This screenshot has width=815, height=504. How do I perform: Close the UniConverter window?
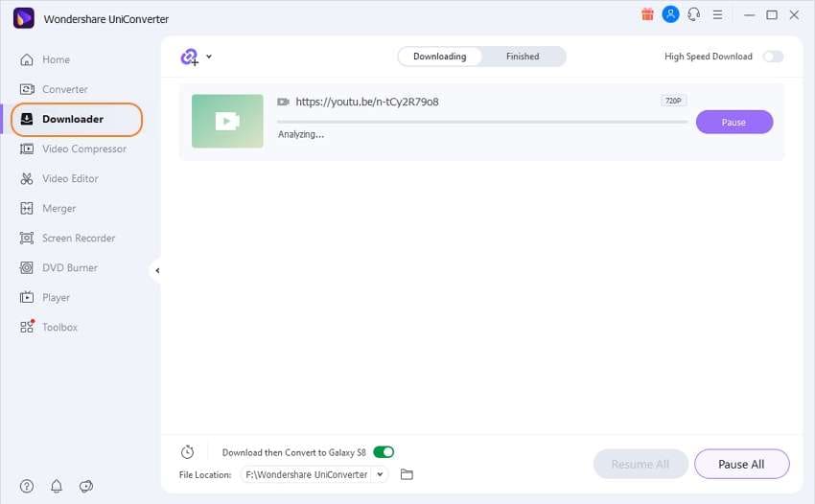pos(794,15)
